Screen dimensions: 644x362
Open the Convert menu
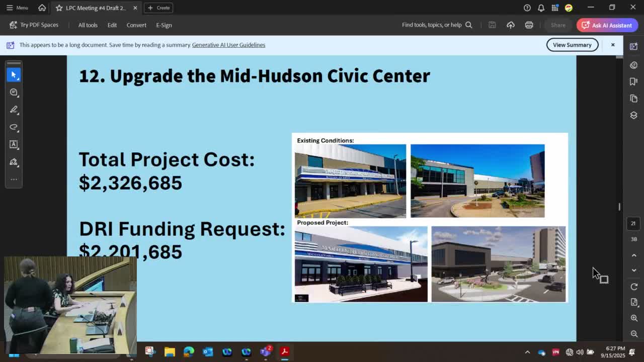(136, 25)
